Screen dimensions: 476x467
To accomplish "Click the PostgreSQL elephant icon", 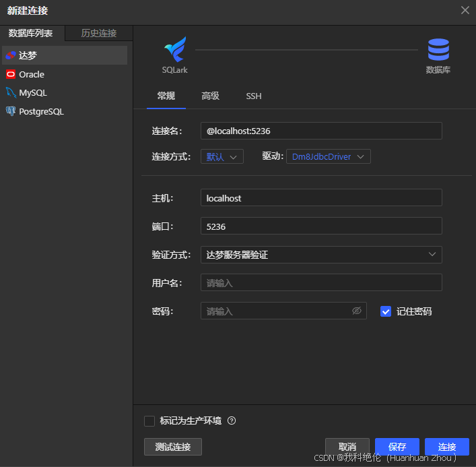I will 11,111.
